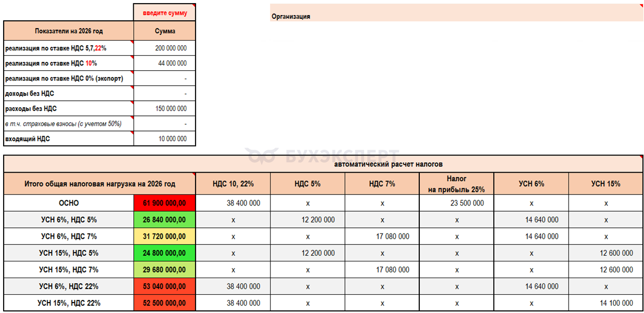Screen dimensions: 644x313
Task: Select the 'НДС 5%' column header
Action: (x=307, y=184)
